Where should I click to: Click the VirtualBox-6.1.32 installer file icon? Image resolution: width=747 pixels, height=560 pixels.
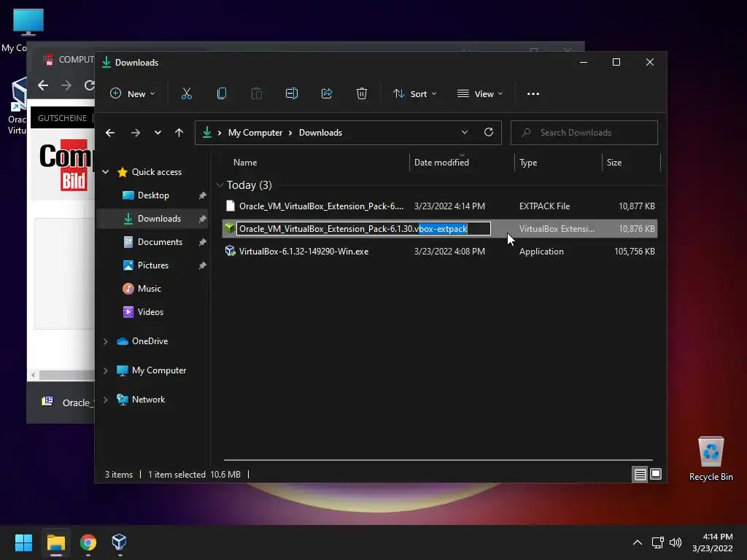pos(230,251)
